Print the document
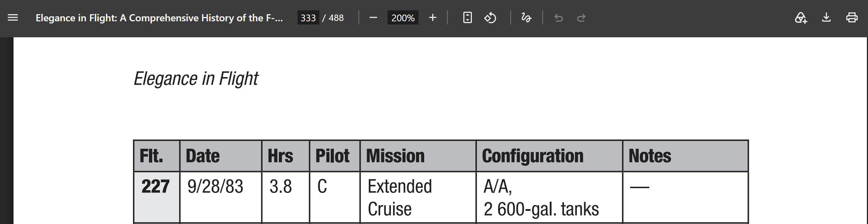The width and height of the screenshot is (868, 224). click(x=852, y=17)
